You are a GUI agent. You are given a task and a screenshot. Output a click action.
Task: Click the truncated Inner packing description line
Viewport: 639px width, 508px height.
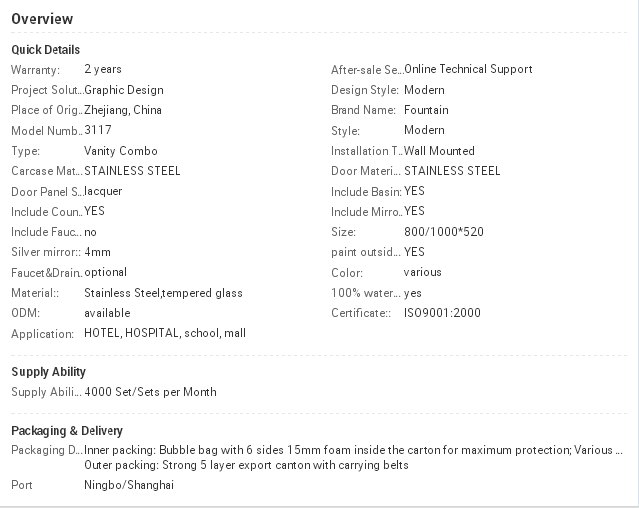tap(353, 450)
